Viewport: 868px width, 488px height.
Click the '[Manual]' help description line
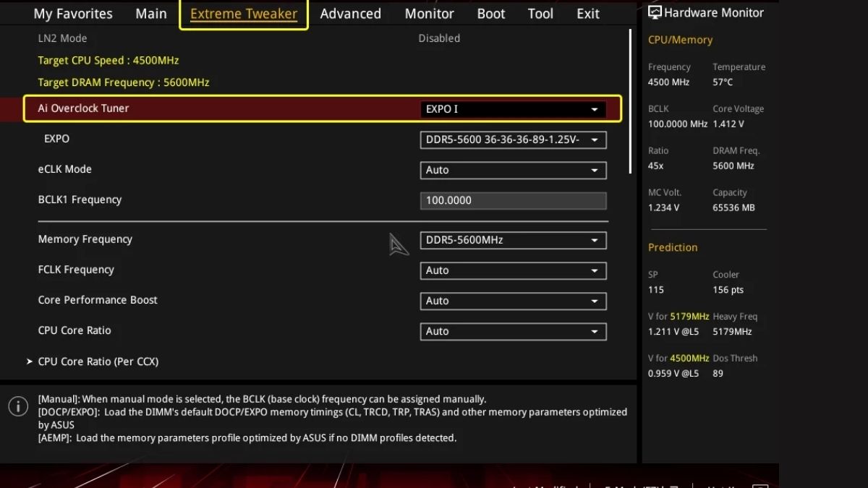262,399
